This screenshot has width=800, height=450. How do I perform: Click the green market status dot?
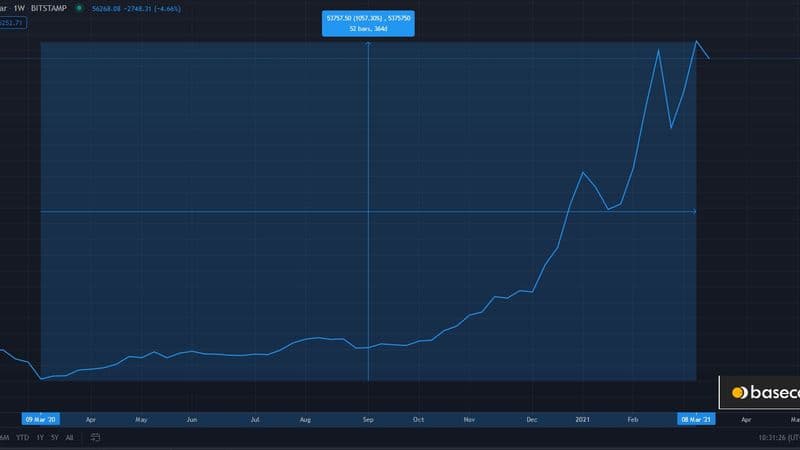coord(79,8)
